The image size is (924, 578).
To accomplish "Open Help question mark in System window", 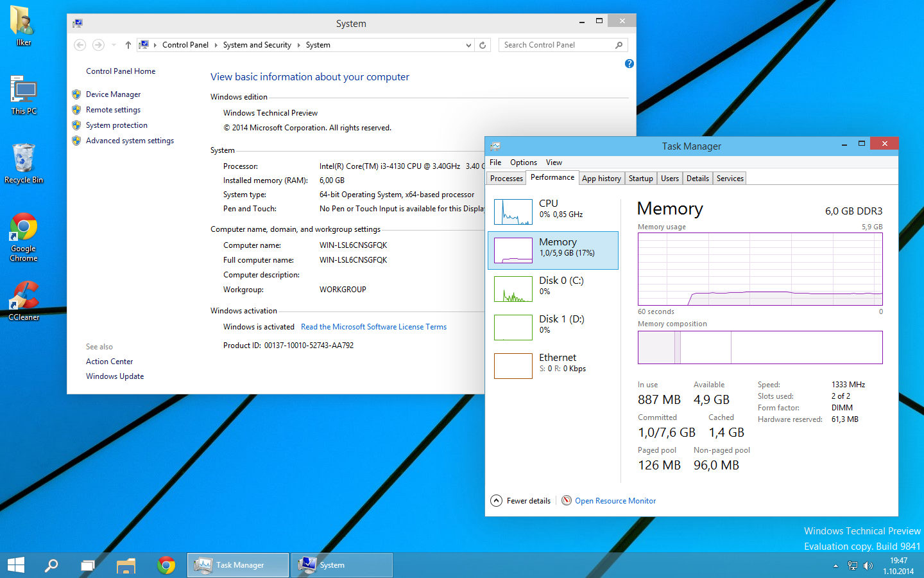I will tap(629, 64).
